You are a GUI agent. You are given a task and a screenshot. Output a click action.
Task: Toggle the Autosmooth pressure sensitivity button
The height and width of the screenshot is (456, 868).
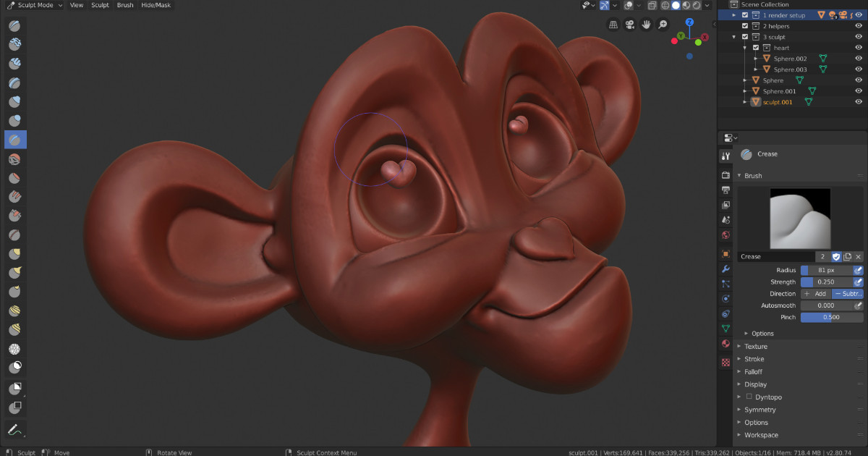coord(859,305)
